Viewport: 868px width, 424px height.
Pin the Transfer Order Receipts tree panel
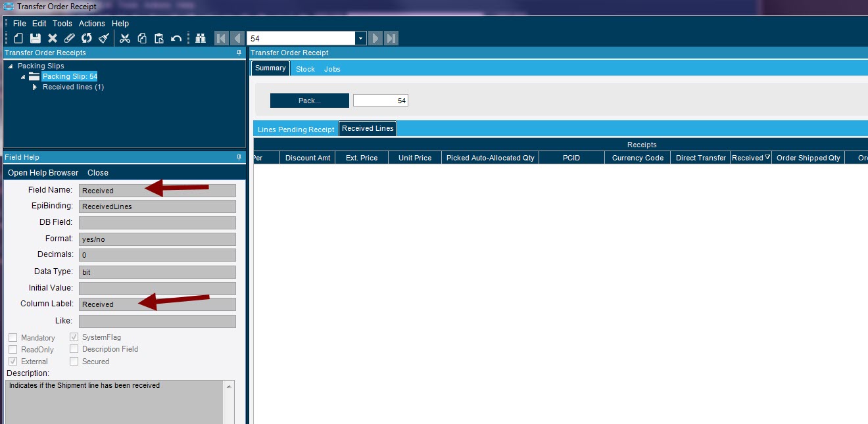(x=239, y=53)
